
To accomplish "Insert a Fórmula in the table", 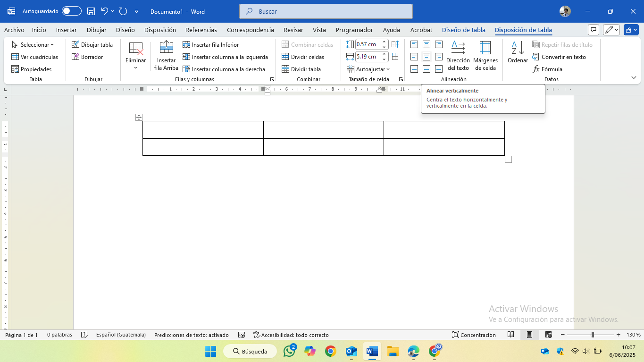I will [x=547, y=69].
